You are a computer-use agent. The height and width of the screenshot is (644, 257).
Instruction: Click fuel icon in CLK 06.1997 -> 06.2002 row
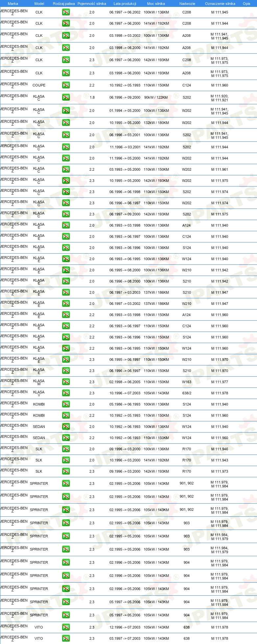[x=66, y=12]
